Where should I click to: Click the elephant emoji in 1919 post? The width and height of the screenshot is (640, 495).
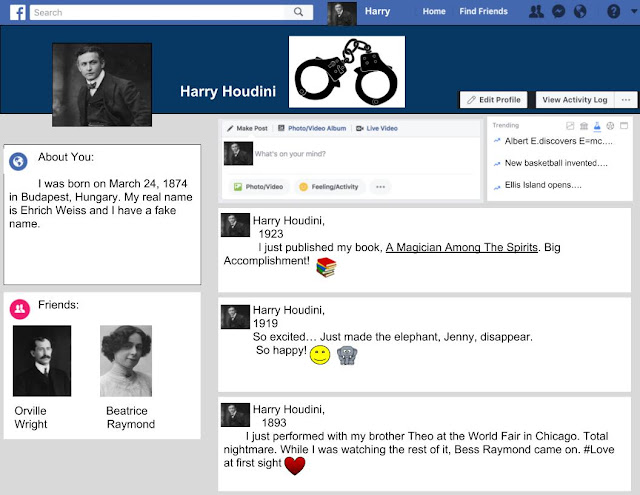coord(347,355)
